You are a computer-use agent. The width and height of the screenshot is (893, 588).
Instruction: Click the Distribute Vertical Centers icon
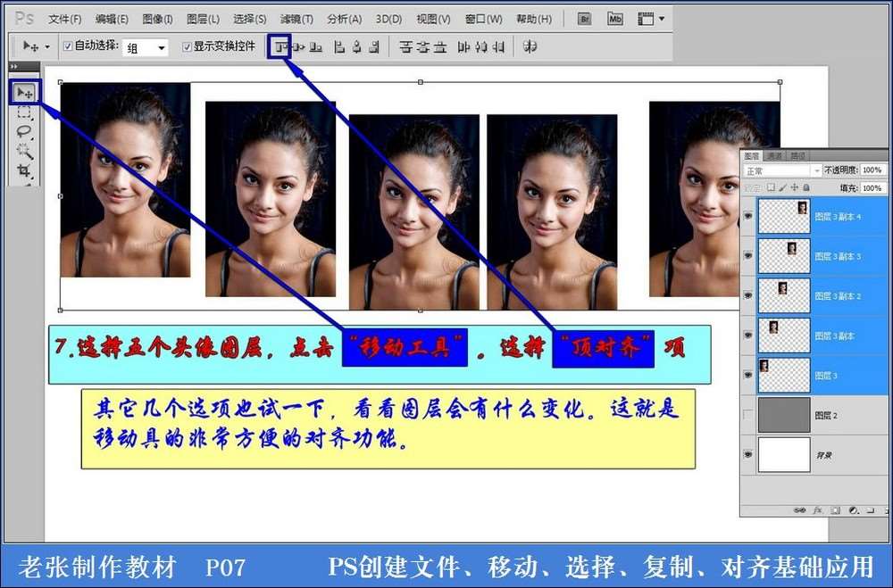[422, 47]
